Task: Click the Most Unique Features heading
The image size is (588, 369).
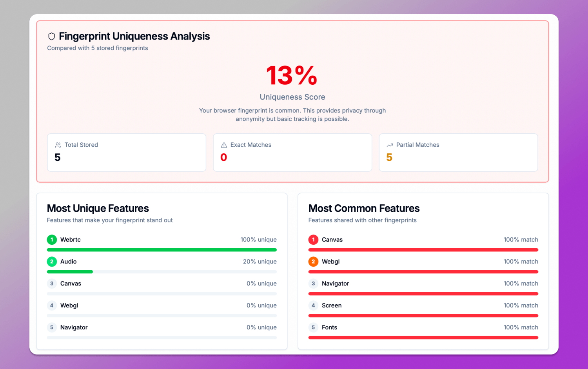Action: point(98,208)
